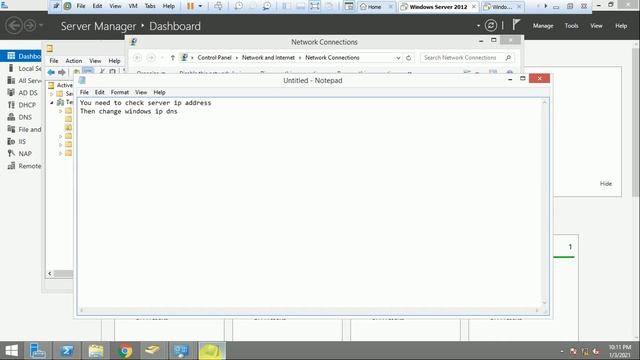Click the Manage menu in Server Manager

tap(543, 26)
